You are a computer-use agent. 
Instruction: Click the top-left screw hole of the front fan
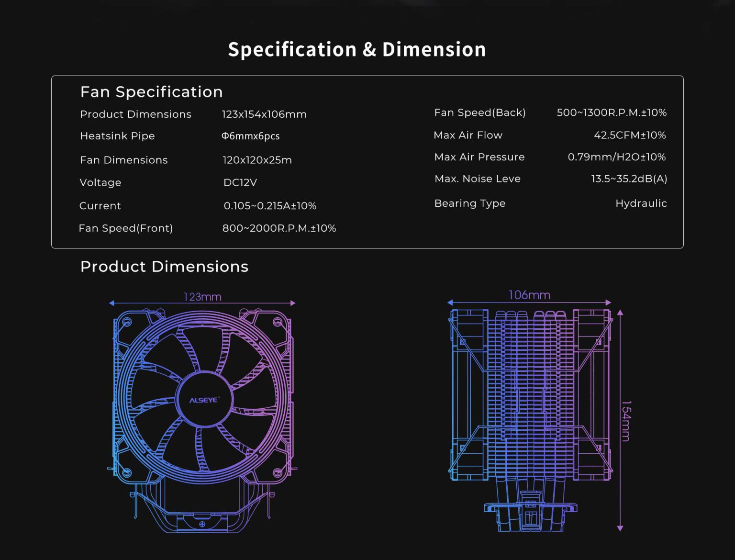pos(127,322)
